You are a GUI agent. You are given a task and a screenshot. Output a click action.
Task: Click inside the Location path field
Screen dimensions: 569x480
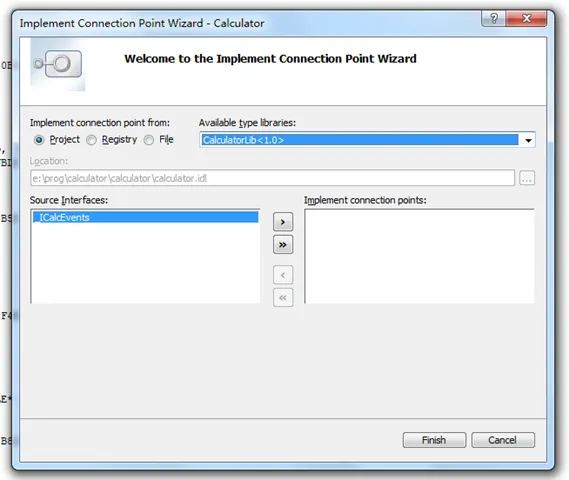(273, 178)
